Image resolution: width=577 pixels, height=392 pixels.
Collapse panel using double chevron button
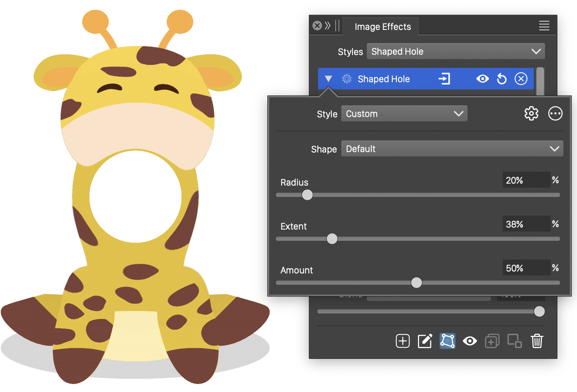click(x=328, y=26)
